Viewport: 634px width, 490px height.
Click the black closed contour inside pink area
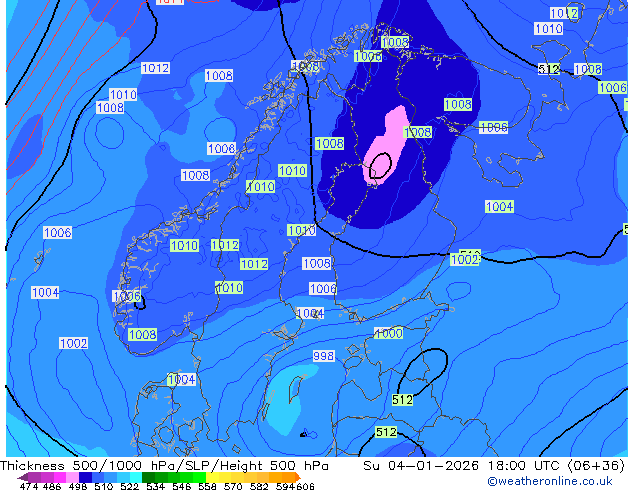pyautogui.click(x=380, y=166)
